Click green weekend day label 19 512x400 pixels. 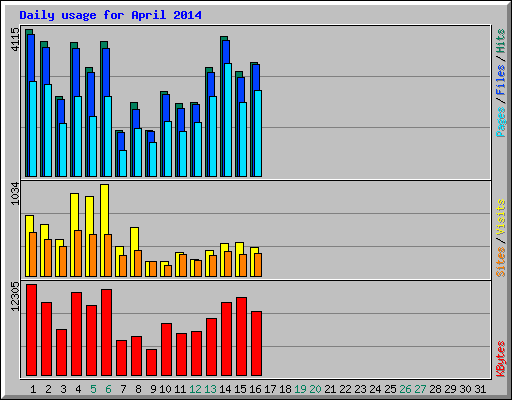click(x=300, y=389)
